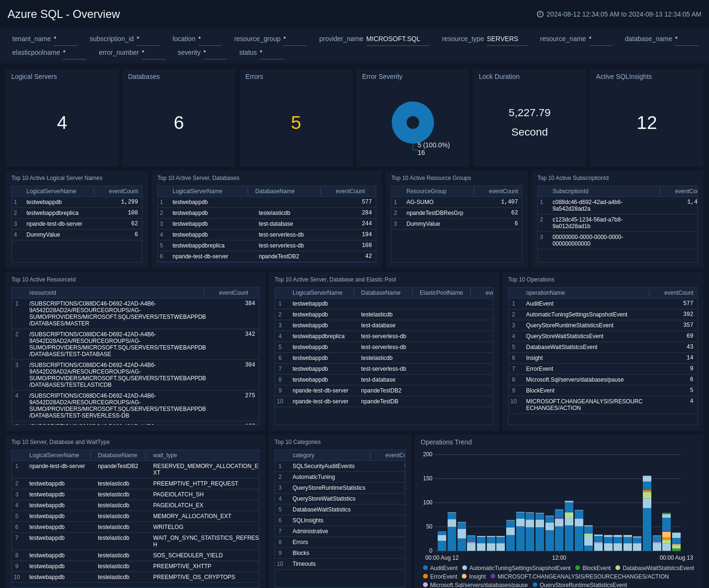Edit the resource_name filter field
709x588 pixels.
[601, 39]
